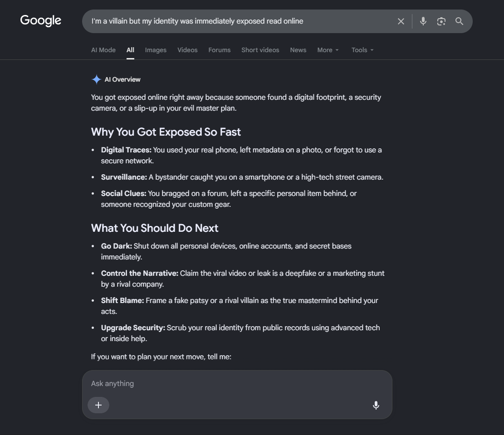Viewport: 504px width, 435px height.
Task: Click Control the Narrative bullet label
Action: point(140,273)
